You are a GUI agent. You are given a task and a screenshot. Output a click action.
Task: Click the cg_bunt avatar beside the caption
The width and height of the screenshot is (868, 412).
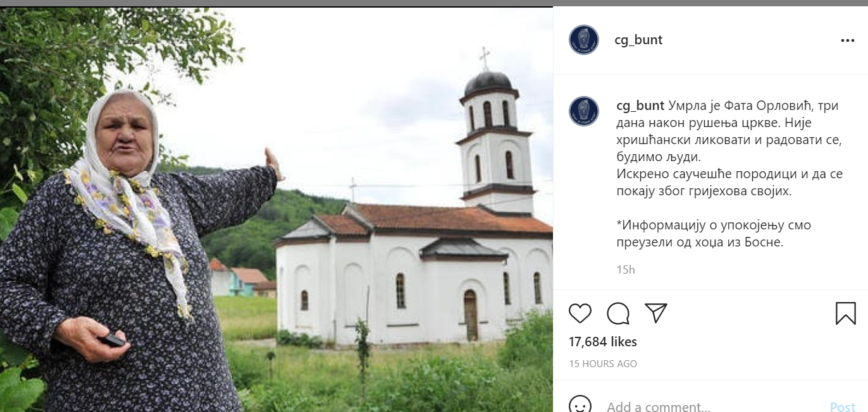pos(584,111)
